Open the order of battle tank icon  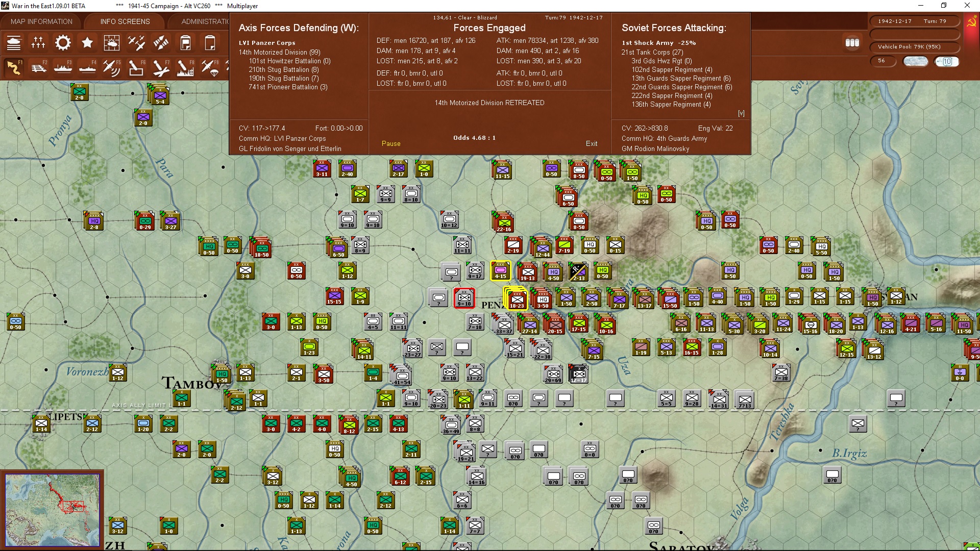14,43
